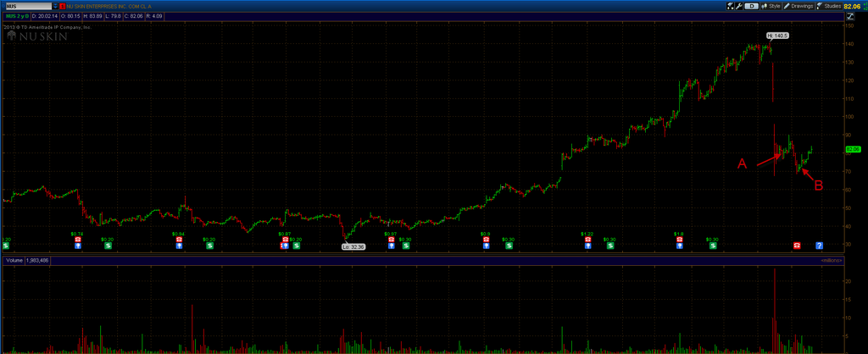Click earnings lightbulb icon under $0.94

[180, 246]
